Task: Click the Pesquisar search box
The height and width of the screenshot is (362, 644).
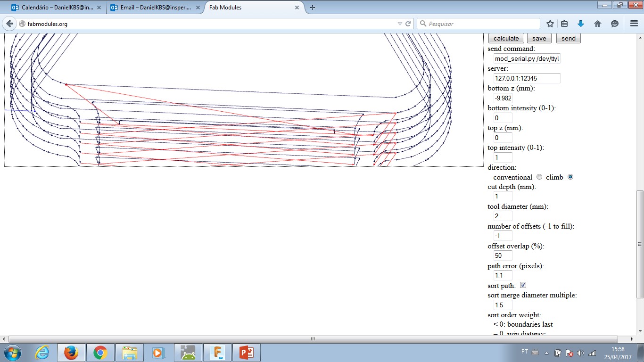Action: [479, 24]
